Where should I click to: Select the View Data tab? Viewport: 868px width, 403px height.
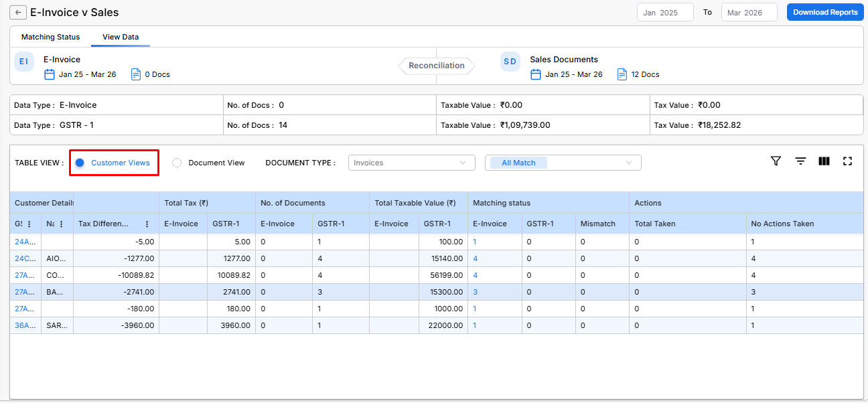click(121, 37)
